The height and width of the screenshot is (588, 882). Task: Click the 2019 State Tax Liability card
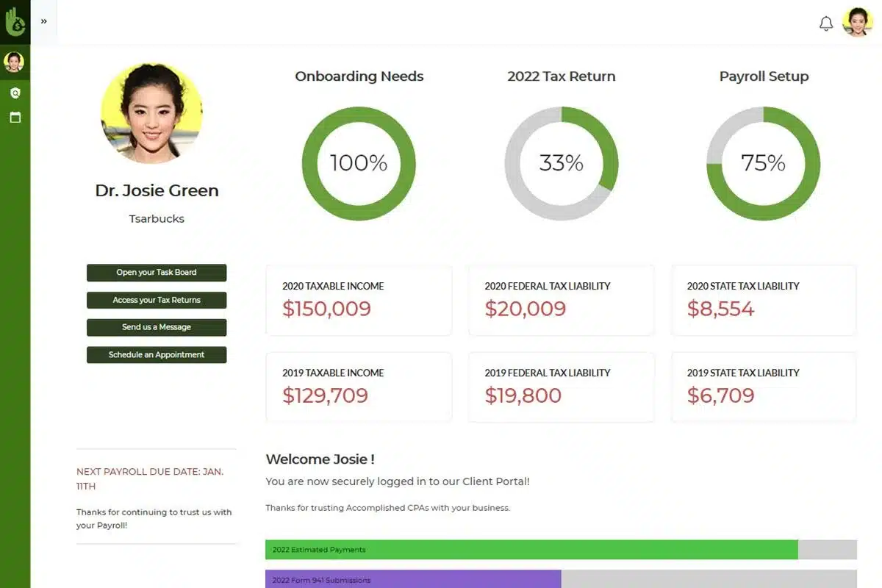pyautogui.click(x=764, y=387)
